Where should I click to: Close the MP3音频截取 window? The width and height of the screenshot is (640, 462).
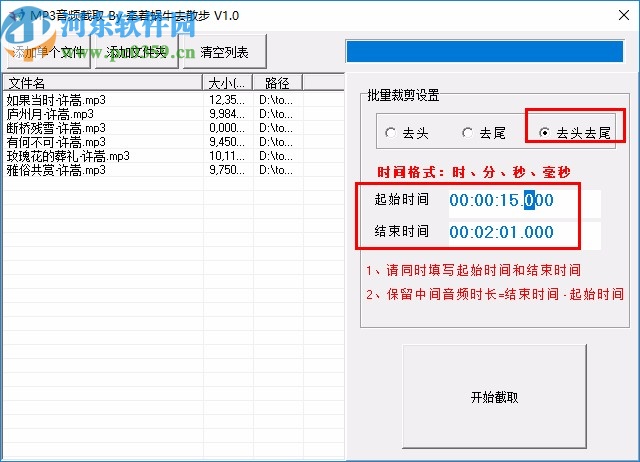click(623, 16)
